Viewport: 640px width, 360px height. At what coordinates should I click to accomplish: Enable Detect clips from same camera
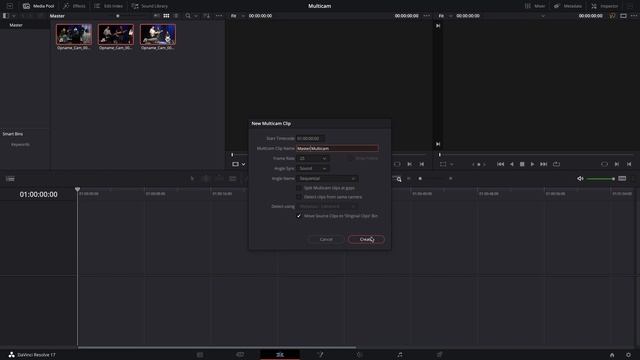[x=299, y=197]
